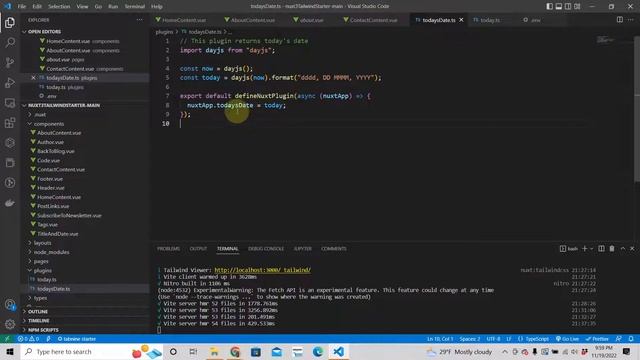The image size is (640, 360).
Task: Collapse the NUXT3TAILWINDSTARTER-MAIN section
Action: coord(85,105)
